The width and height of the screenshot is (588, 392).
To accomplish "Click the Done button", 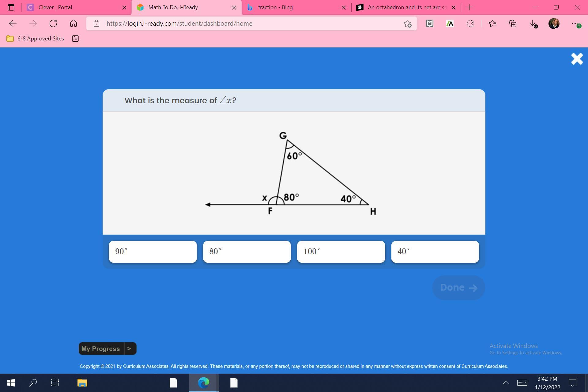I will (x=458, y=288).
